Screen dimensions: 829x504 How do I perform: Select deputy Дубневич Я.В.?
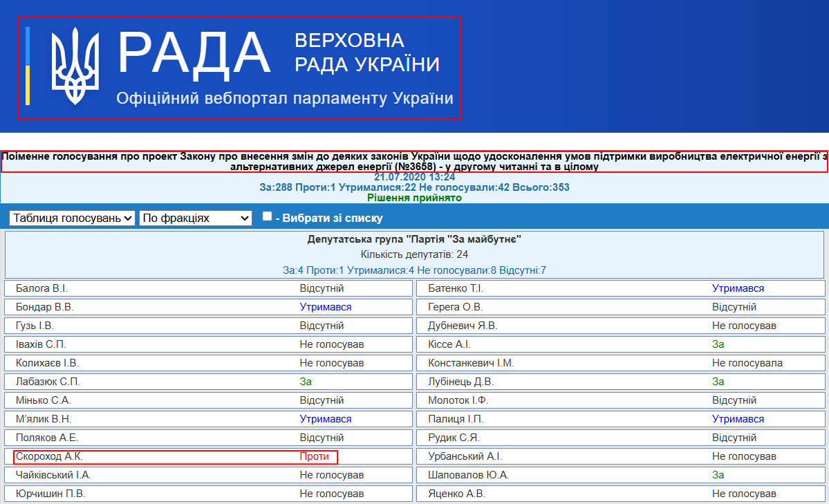[463, 326]
